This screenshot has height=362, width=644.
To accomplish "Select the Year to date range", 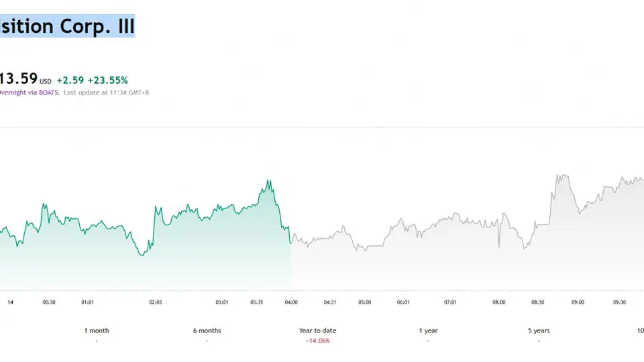I will [x=317, y=330].
